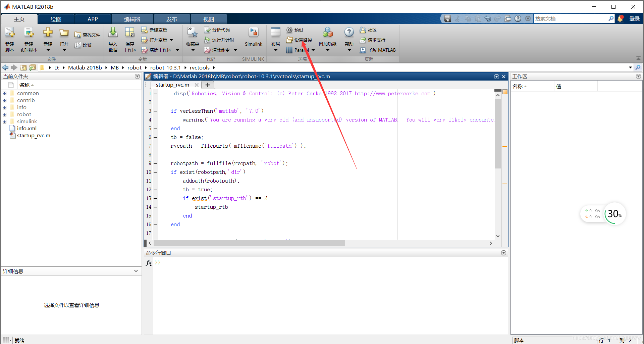
Task: Open the 命令行窗口 actions menu
Action: click(503, 253)
